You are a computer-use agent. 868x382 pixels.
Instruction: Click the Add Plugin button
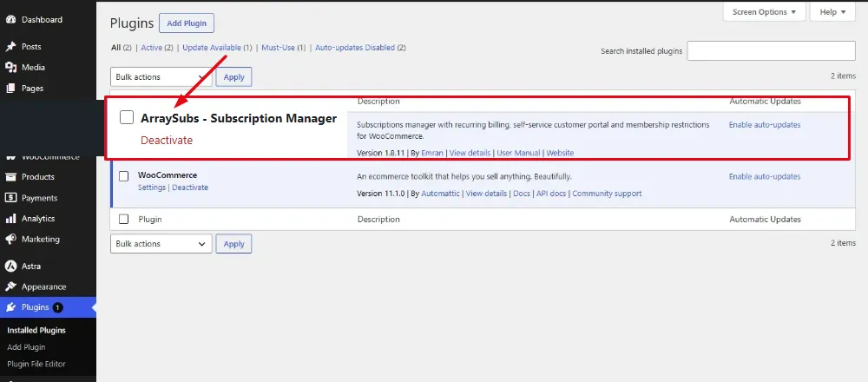coord(187,23)
